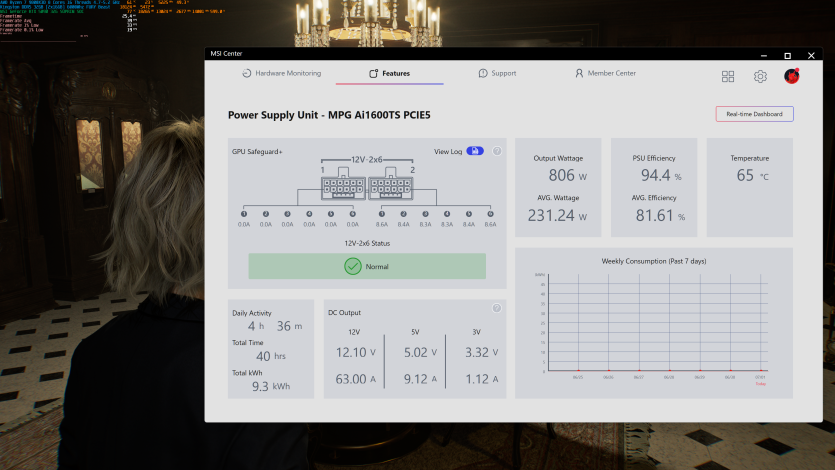Click the 5.02 V reading
Screen dimensions: 835x470
point(420,352)
